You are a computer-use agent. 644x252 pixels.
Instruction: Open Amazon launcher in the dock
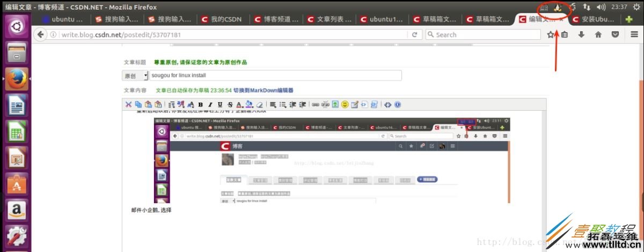[17, 211]
